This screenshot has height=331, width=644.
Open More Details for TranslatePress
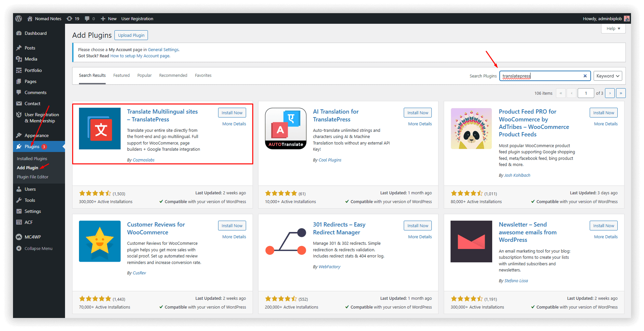click(234, 124)
